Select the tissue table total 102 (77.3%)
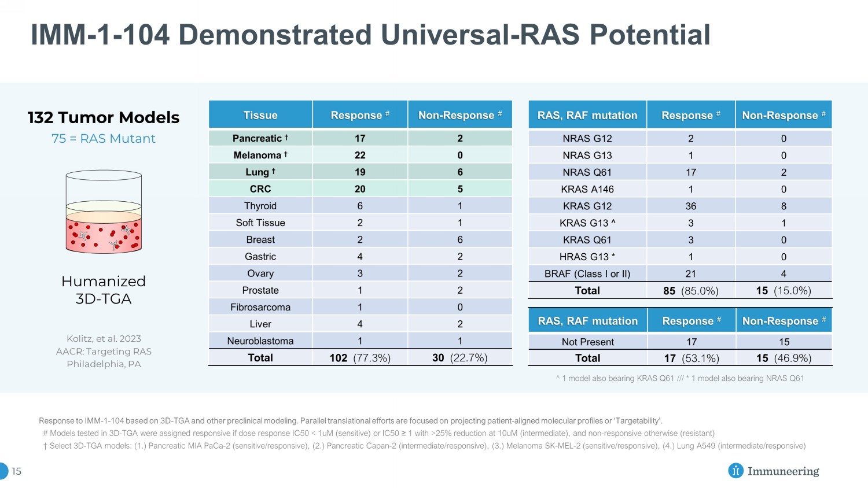This screenshot has width=868, height=488. [x=360, y=358]
